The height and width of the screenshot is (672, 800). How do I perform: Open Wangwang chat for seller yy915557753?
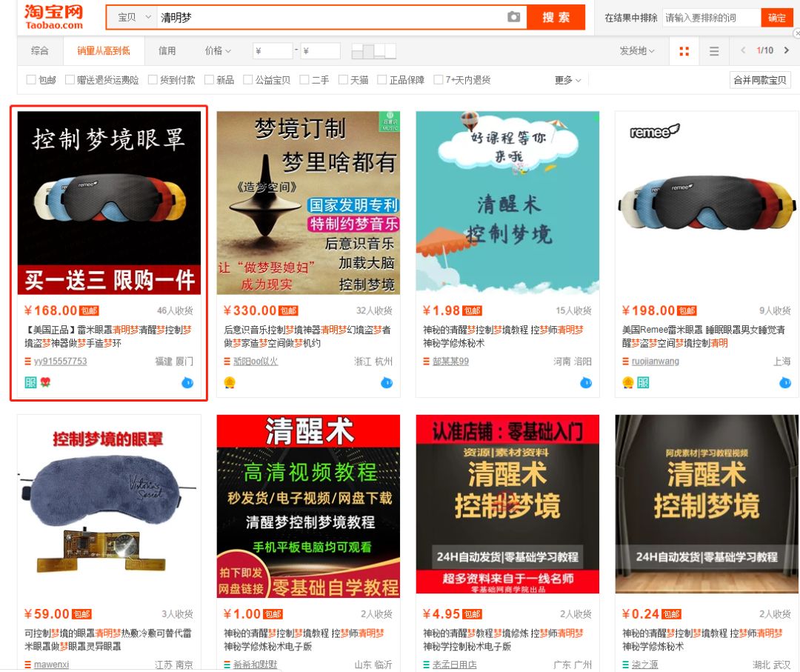187,382
